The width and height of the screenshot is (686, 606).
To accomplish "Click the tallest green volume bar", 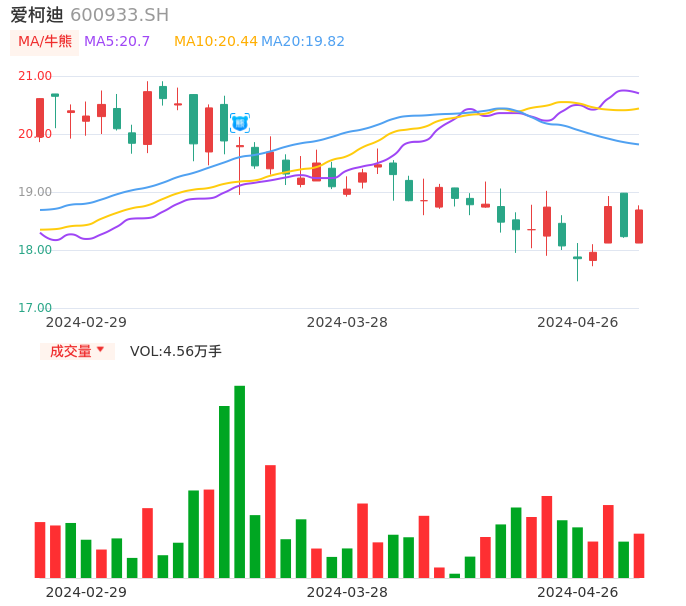I will tap(240, 482).
